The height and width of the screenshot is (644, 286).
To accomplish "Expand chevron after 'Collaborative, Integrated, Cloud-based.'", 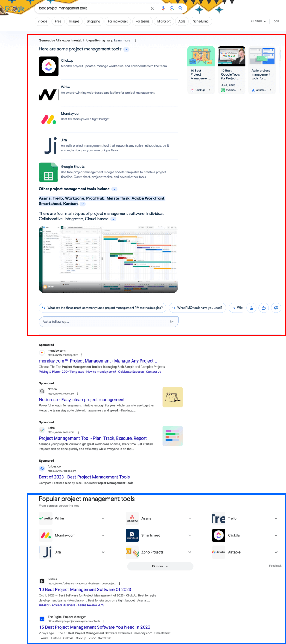I will (x=113, y=219).
